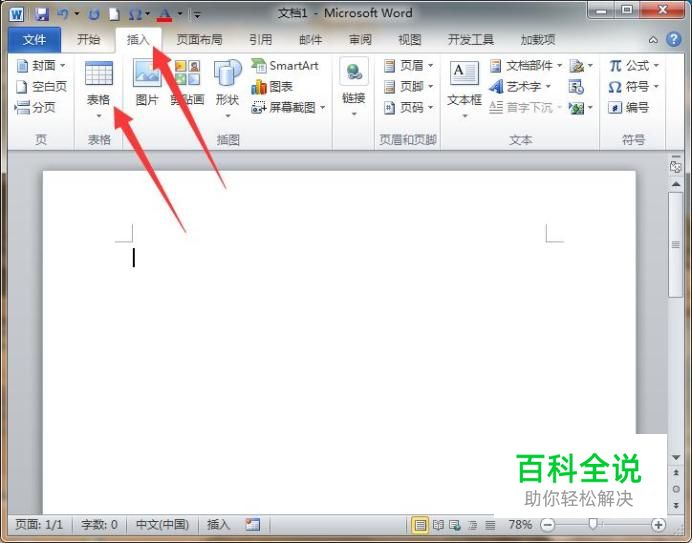692x543 pixels.
Task: Switch to the 邮件 Mailings tab
Action: [310, 40]
